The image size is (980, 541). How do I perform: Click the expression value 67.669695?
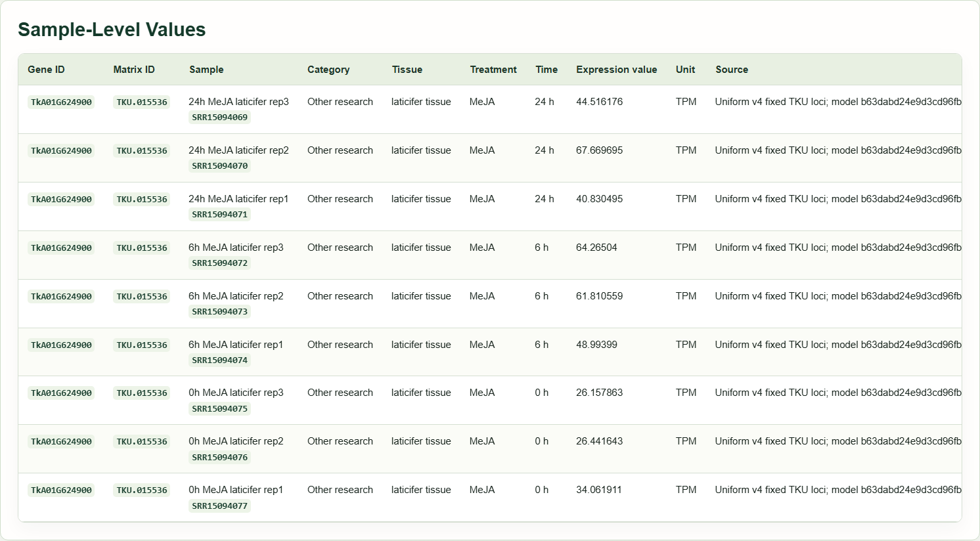point(599,150)
